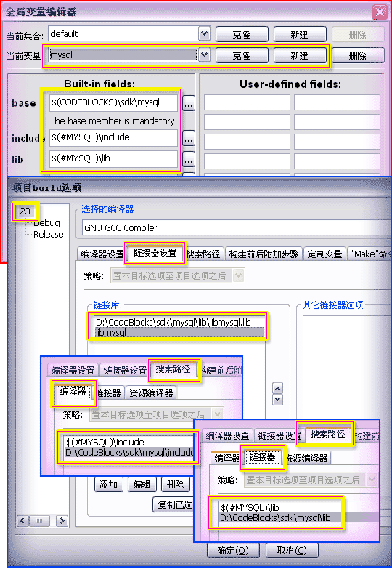Select D:\CodeBlocks\sdk\mysql\include path entry
This screenshot has width=392, height=569.
click(x=128, y=453)
